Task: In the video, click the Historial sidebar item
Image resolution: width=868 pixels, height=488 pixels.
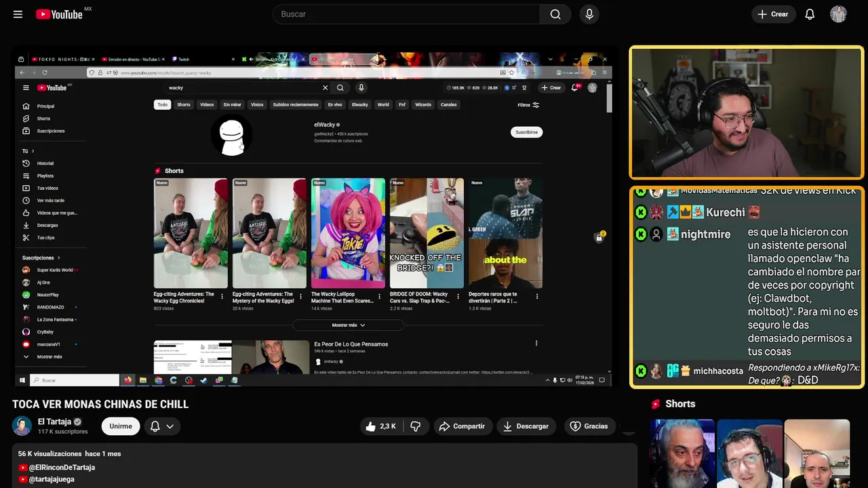Action: [45, 163]
